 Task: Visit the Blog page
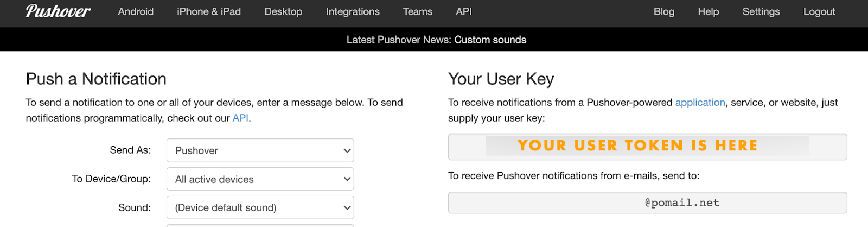click(x=664, y=11)
